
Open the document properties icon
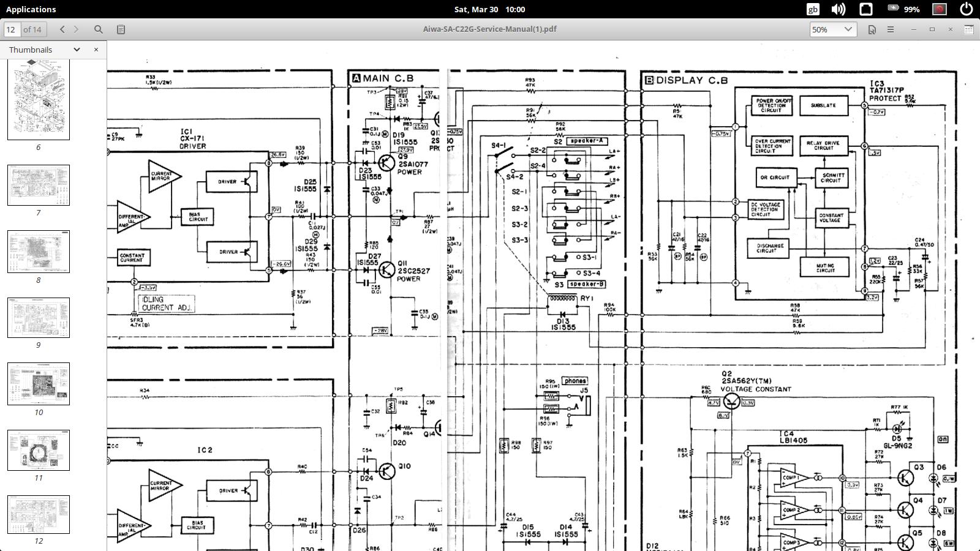click(x=872, y=29)
